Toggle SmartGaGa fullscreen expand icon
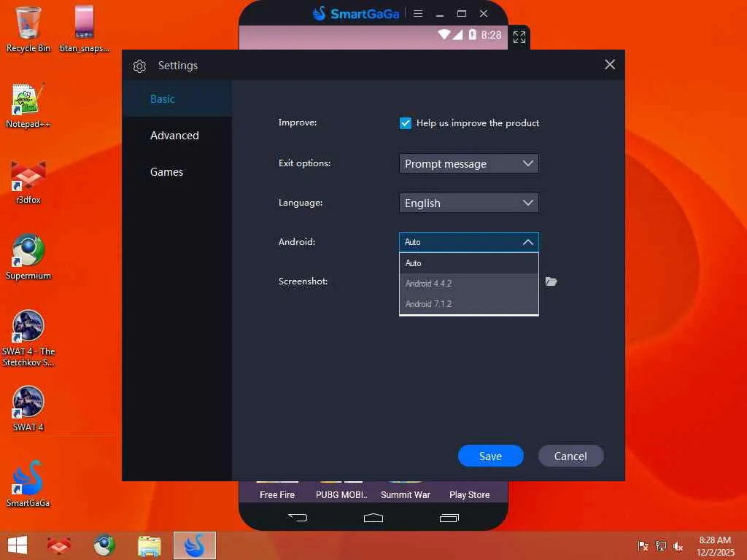Screen dimensions: 747x560 pos(519,36)
